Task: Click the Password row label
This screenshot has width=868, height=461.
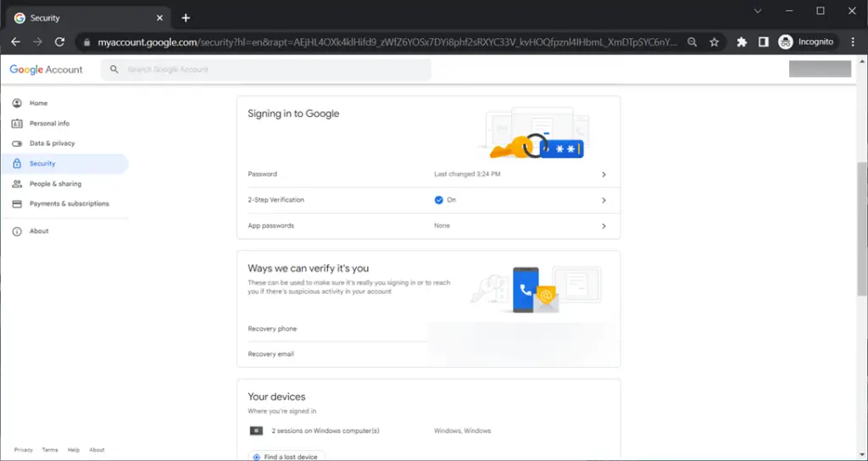Action: point(263,174)
